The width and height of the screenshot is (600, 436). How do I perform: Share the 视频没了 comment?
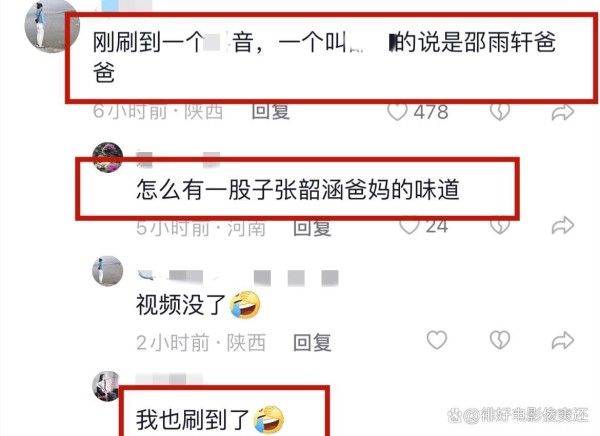click(562, 340)
